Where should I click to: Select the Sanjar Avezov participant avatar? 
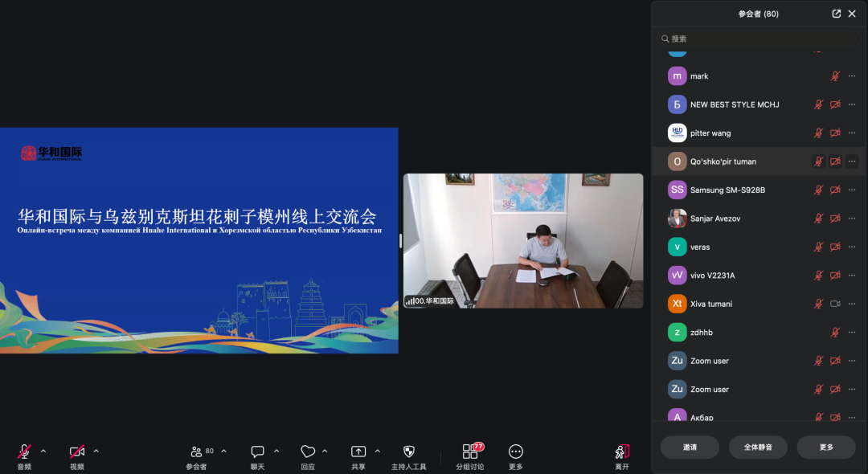pyautogui.click(x=677, y=219)
